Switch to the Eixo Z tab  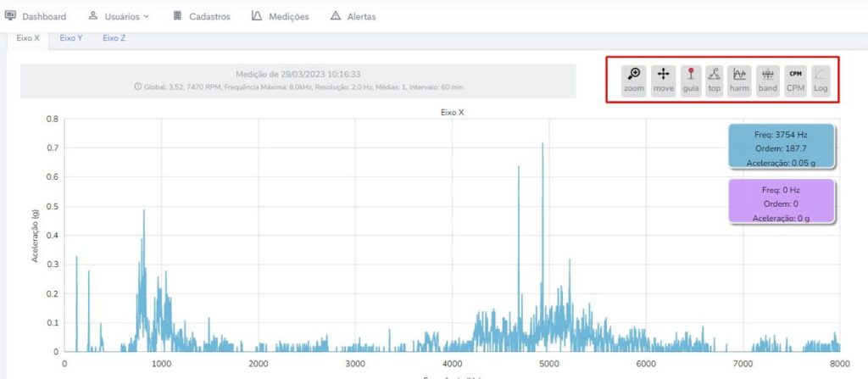coord(114,38)
